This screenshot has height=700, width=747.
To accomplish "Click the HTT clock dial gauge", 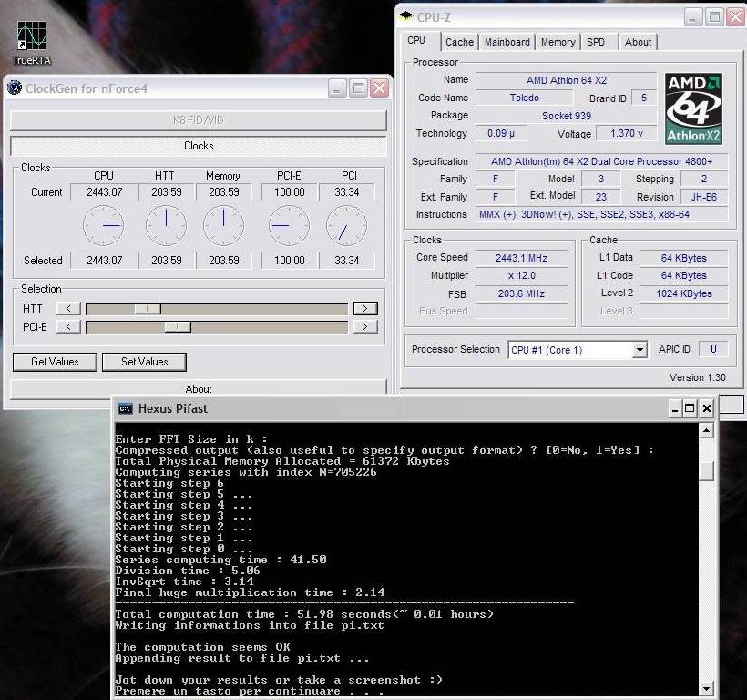I will pos(166,225).
